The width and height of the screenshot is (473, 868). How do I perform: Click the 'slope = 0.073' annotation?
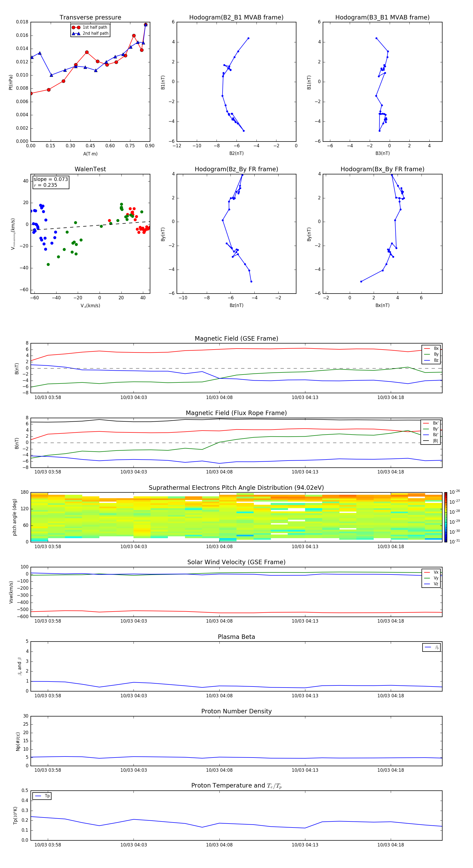coord(51,179)
